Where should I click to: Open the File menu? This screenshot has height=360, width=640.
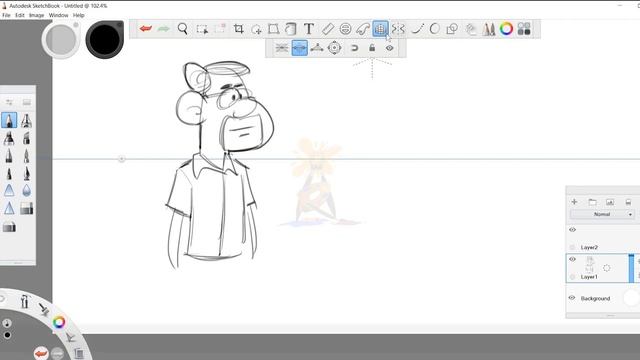[x=6, y=15]
